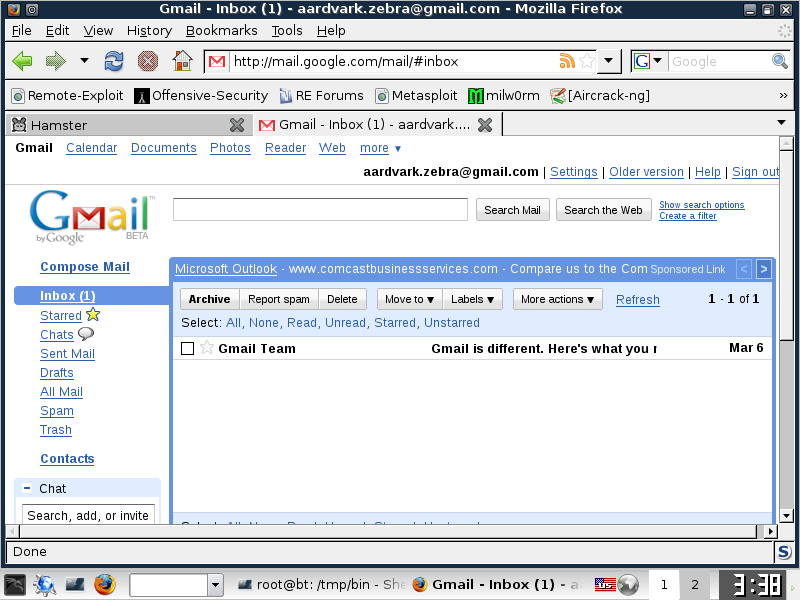Star the Gmail Team message

coord(206,348)
